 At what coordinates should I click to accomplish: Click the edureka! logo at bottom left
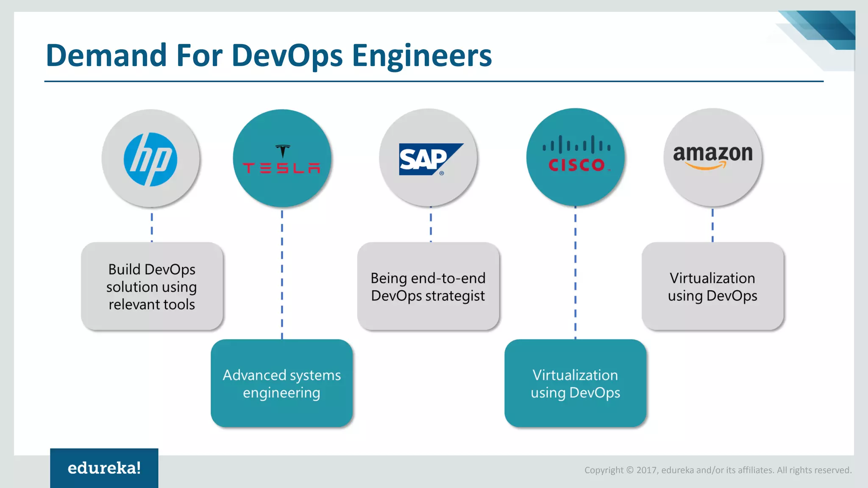[105, 468]
